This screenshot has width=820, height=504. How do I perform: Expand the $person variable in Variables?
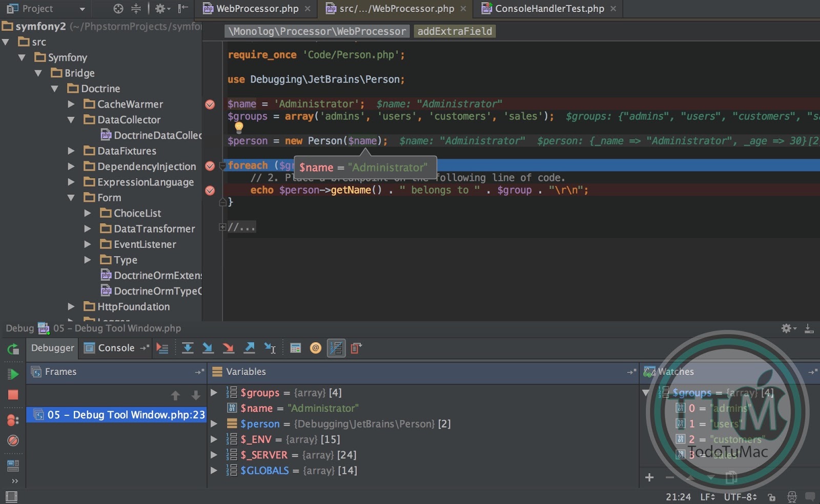pos(214,424)
